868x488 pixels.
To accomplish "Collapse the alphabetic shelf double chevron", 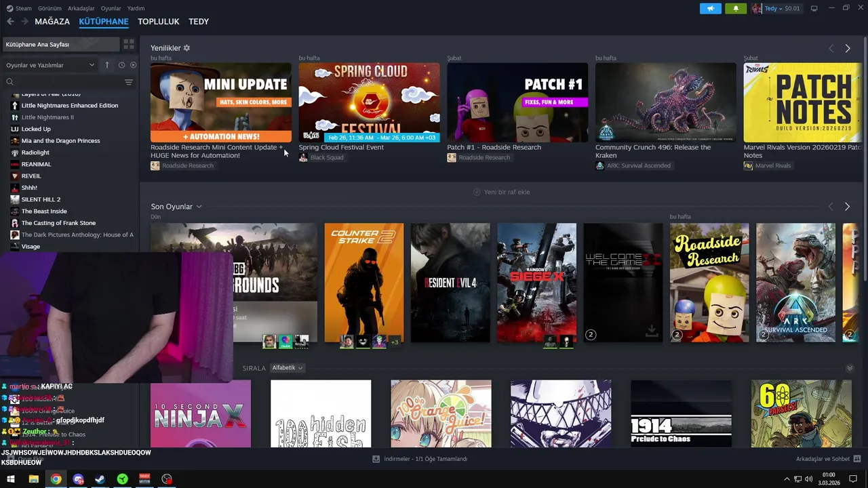I will (850, 368).
